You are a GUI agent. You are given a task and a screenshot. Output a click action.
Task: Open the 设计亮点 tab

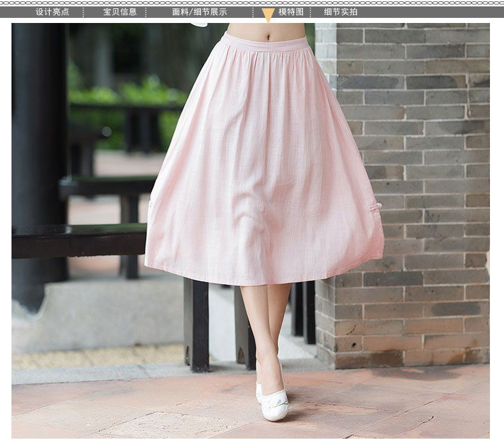[x=52, y=12]
